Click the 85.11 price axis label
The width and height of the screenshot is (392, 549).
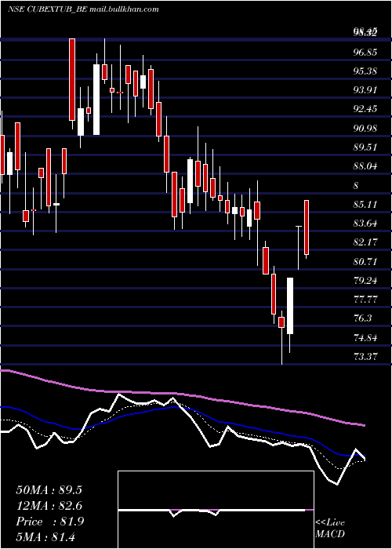tap(365, 205)
